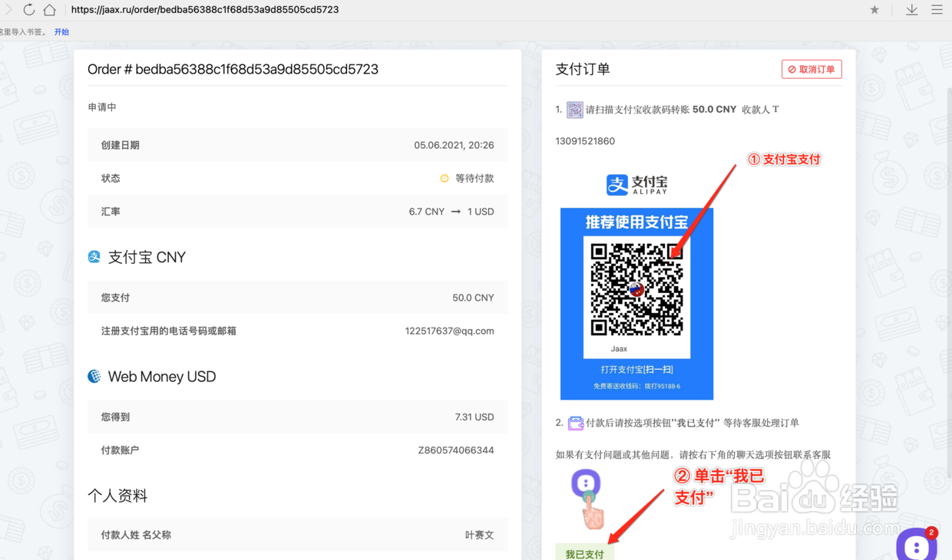This screenshot has height=560, width=952.
Task: Click the 等待付款 status text
Action: (x=474, y=178)
